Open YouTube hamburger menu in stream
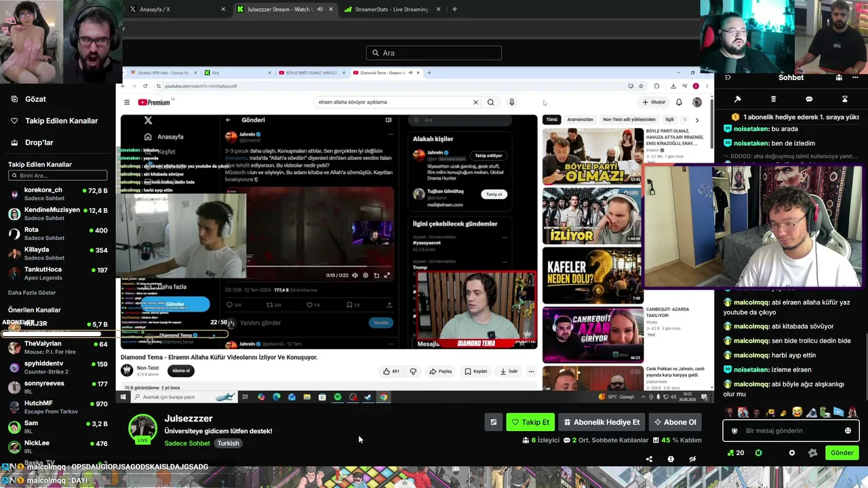The image size is (868, 488). [127, 102]
